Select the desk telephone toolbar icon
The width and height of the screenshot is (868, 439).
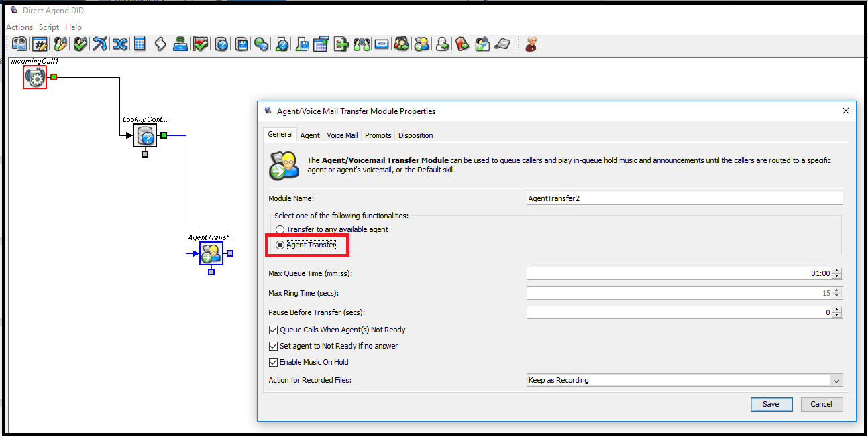tap(502, 44)
